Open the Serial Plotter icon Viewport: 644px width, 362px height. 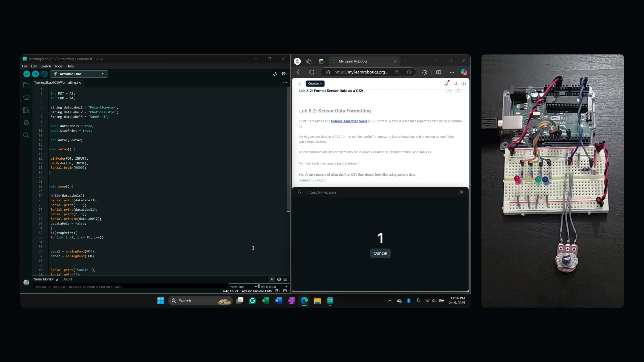coord(275,74)
